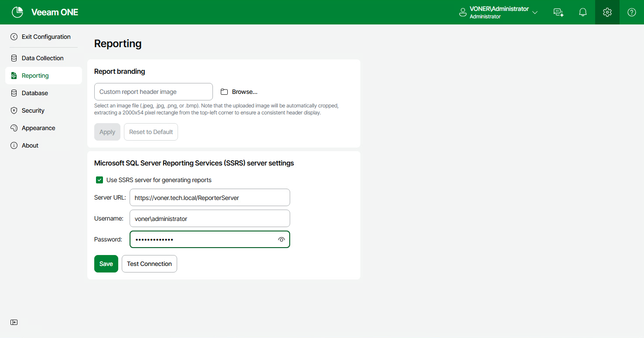
Task: Open the user account profile icon
Action: pos(463,12)
